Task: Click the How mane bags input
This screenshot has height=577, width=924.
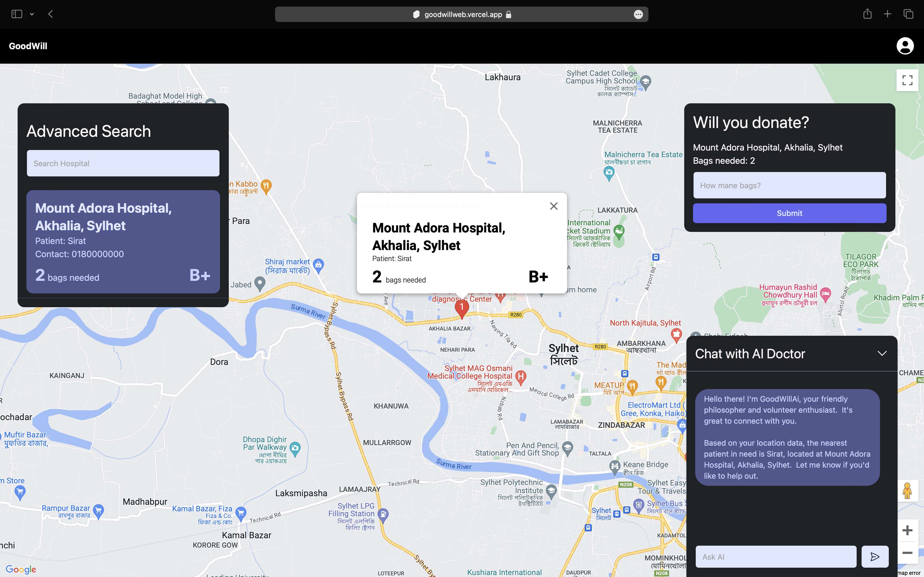Action: coord(789,185)
